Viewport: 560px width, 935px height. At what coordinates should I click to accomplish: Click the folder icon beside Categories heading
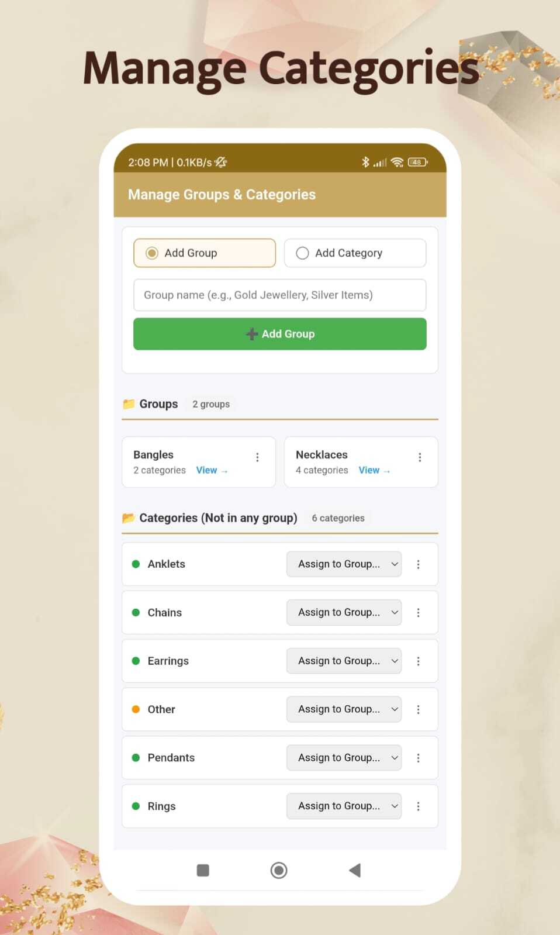(129, 517)
